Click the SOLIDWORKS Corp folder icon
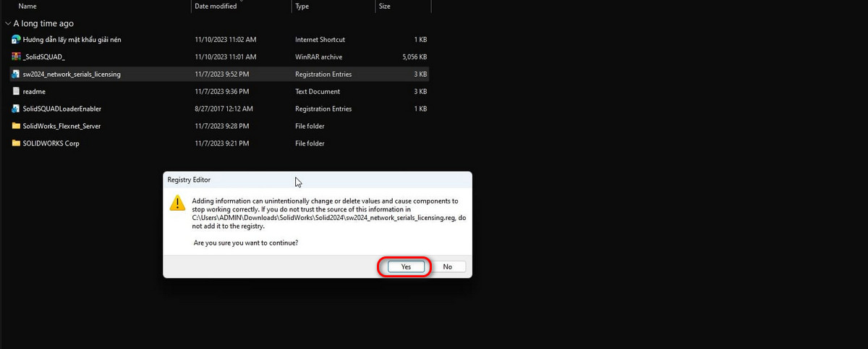Screen dimensions: 868x349 [x=16, y=143]
